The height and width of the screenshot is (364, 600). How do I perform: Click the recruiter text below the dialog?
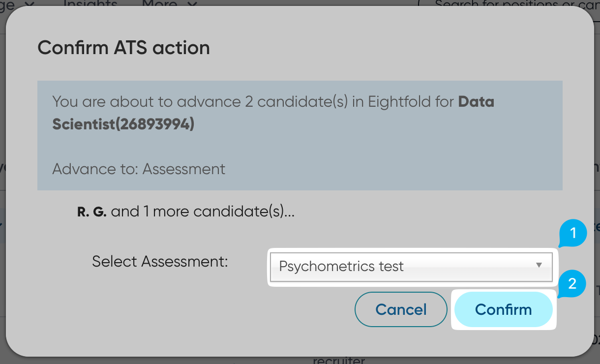coord(339,360)
